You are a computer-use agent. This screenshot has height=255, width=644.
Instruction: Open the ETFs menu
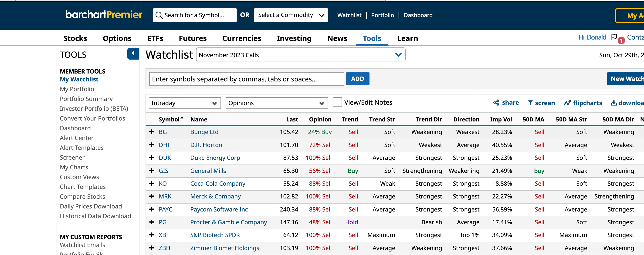pos(155,38)
